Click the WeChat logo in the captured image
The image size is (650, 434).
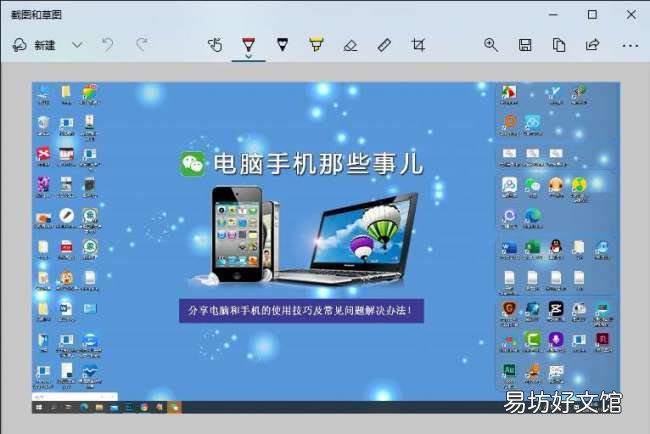(193, 163)
